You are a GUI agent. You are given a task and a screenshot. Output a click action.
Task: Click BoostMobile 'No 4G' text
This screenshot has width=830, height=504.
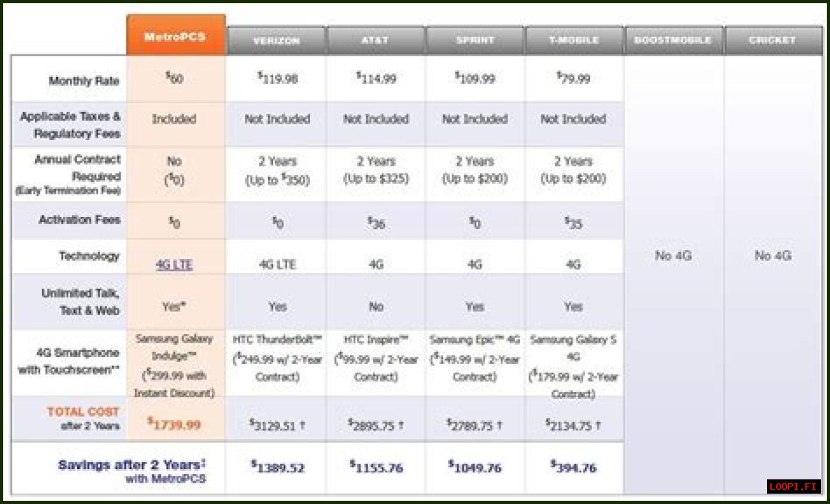(x=673, y=256)
